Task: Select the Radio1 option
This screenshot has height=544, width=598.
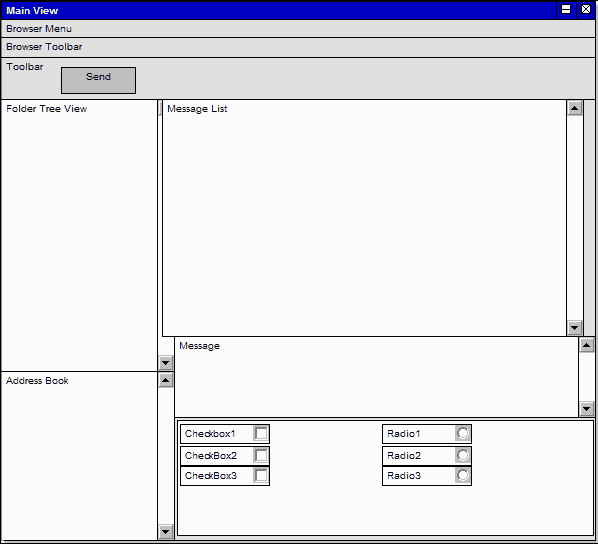Action: pos(463,434)
